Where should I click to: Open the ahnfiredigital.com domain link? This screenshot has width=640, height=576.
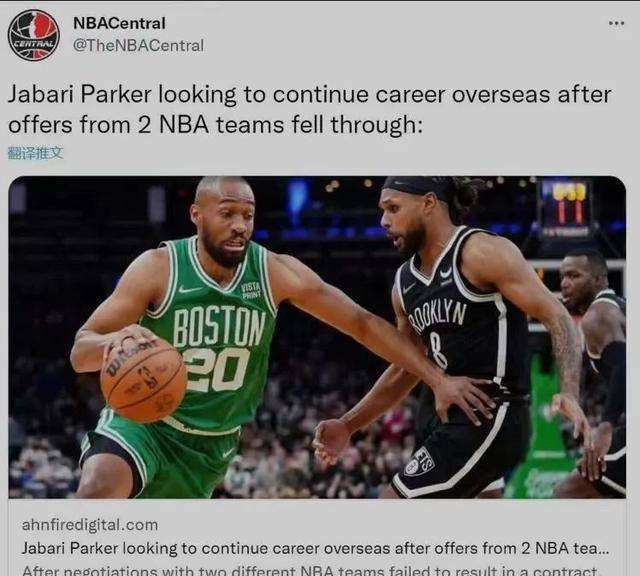90,525
